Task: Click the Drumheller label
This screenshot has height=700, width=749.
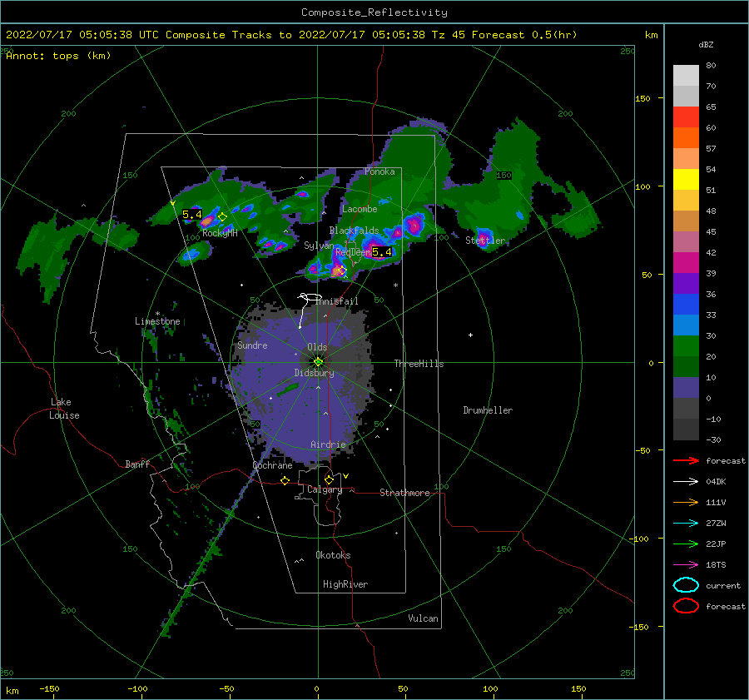Action: pos(488,410)
